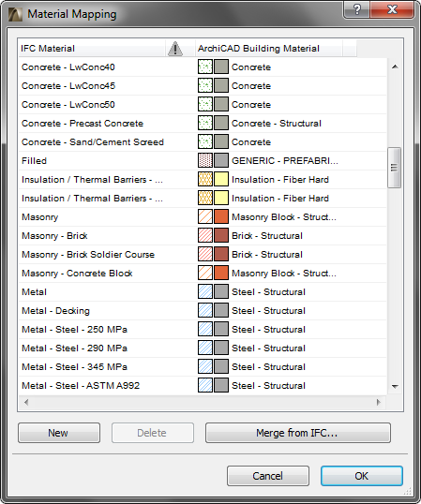Select the Concrete - Precast Concrete row
The image size is (421, 504).
pyautogui.click(x=203, y=123)
